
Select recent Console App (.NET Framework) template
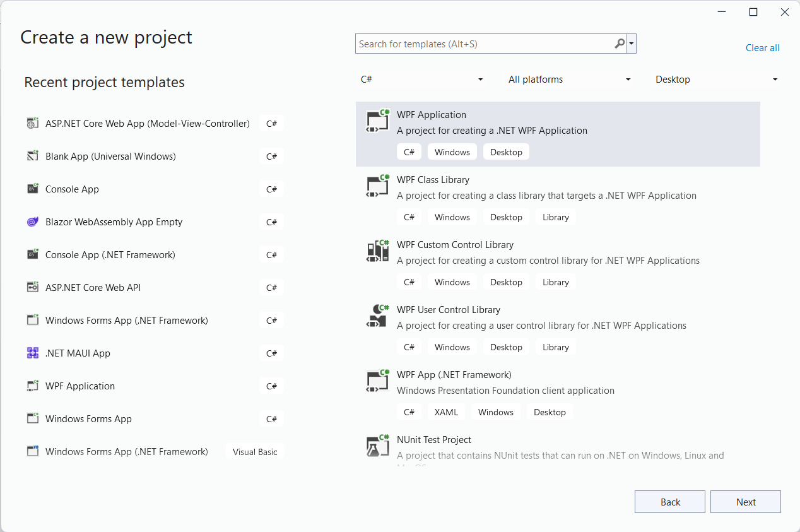tap(110, 255)
